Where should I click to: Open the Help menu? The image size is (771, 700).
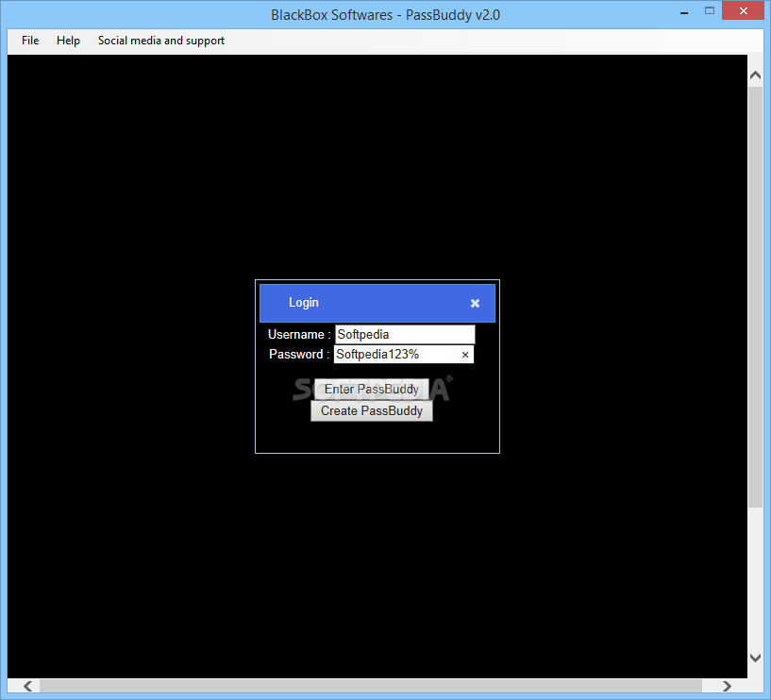[x=68, y=41]
